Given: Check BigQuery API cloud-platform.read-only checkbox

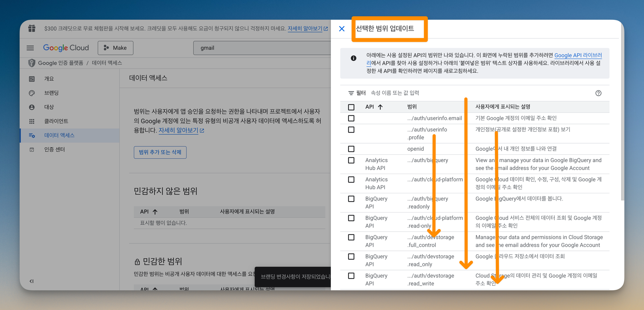Looking at the screenshot, I should [351, 218].
